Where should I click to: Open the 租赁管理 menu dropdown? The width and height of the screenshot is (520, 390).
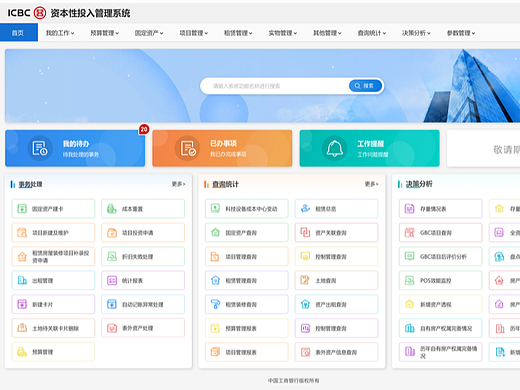pos(238,33)
